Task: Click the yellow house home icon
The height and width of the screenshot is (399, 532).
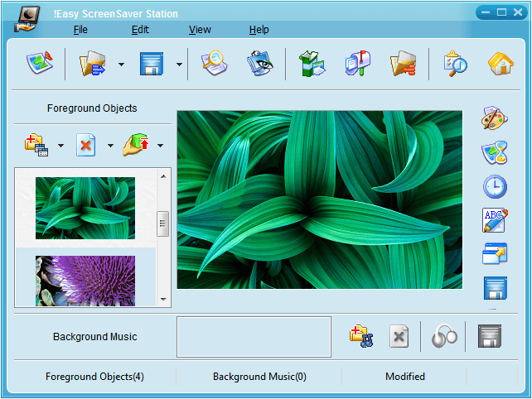Action: tap(501, 64)
